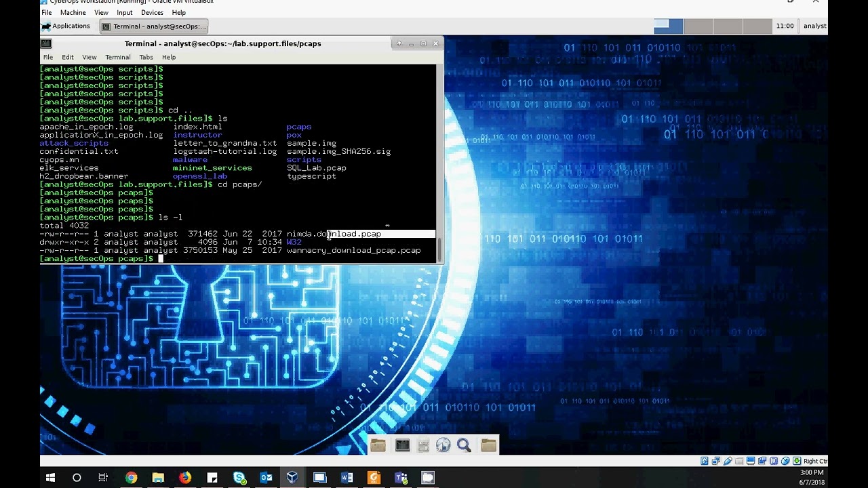Open VirtualBox File menu
Viewport: 868px width, 488px height.
[x=46, y=12]
